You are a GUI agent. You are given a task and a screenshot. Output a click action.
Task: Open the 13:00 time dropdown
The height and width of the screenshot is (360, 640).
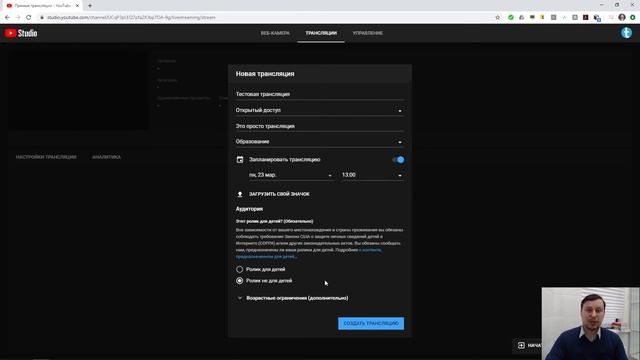tap(373, 175)
